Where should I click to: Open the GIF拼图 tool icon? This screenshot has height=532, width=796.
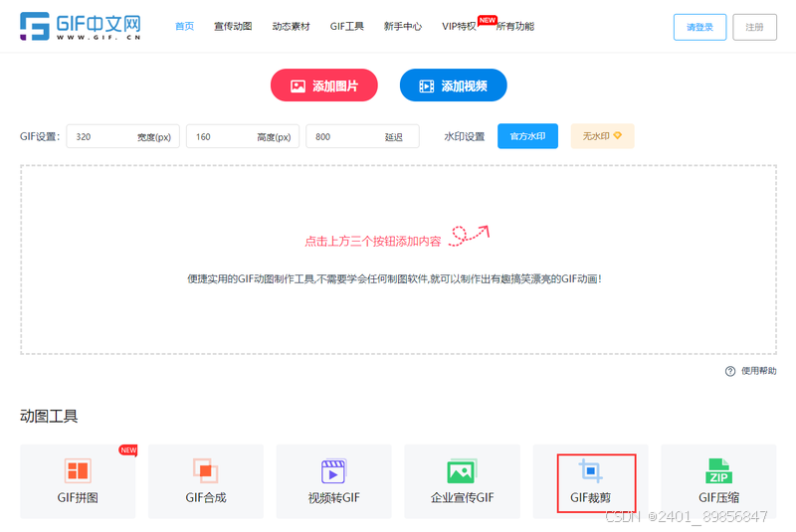pyautogui.click(x=78, y=470)
